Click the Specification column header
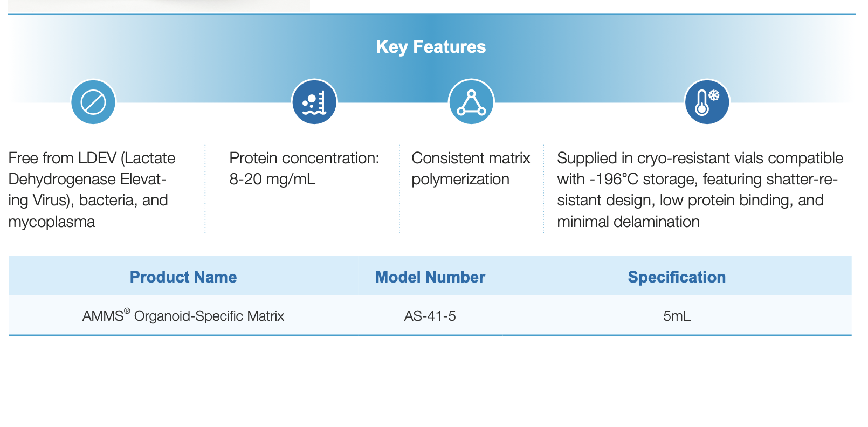The width and height of the screenshot is (868, 427). (677, 277)
